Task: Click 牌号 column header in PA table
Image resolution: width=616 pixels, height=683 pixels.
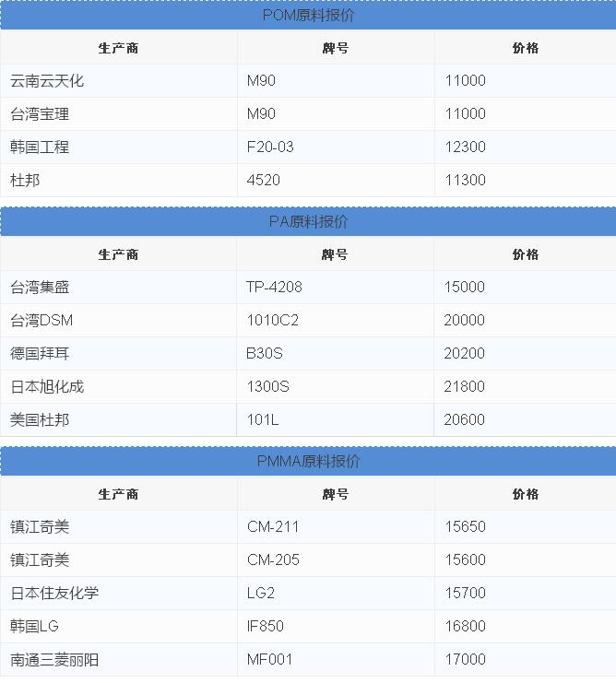Action: (335, 254)
